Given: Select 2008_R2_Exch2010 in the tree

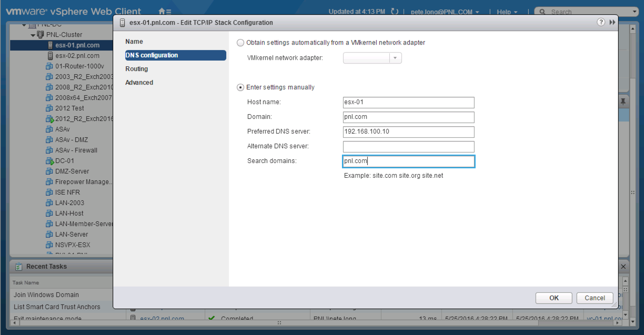Looking at the screenshot, I should point(84,87).
